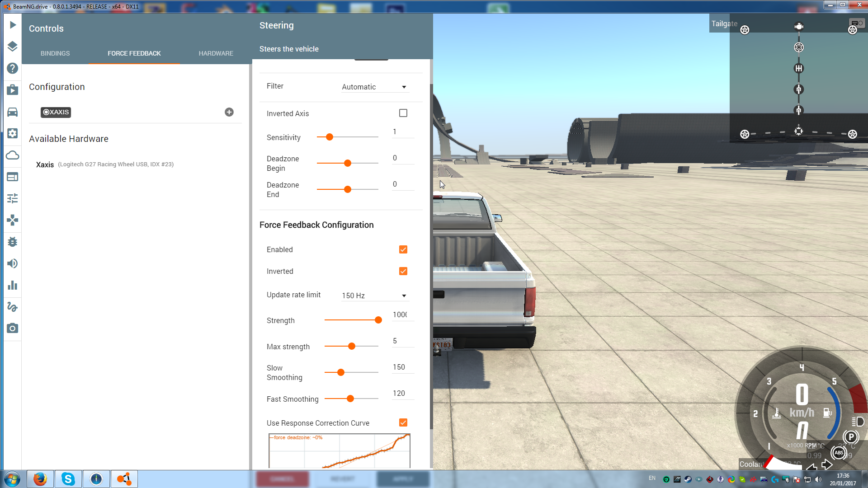Open the track path squiggle icon
This screenshot has width=868, height=488.
[x=13, y=307]
